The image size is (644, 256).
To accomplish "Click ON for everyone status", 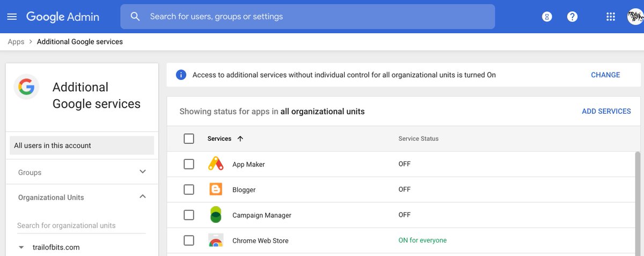I will 422,240.
